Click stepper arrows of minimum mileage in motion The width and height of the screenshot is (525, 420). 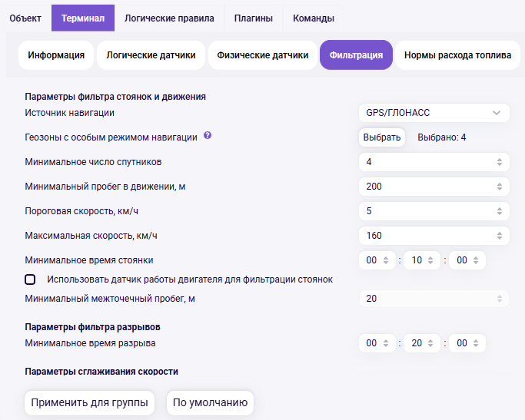(x=499, y=187)
